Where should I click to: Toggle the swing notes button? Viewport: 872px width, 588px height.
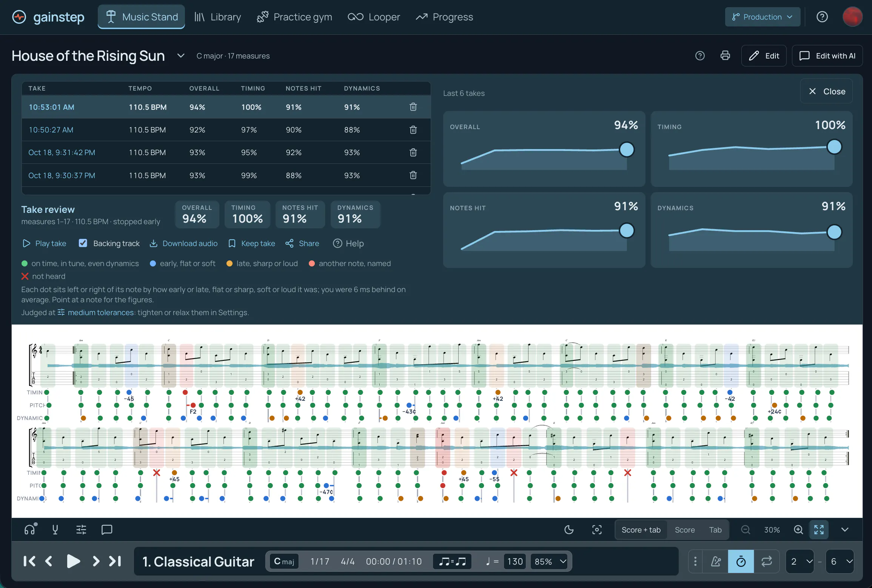(x=452, y=561)
